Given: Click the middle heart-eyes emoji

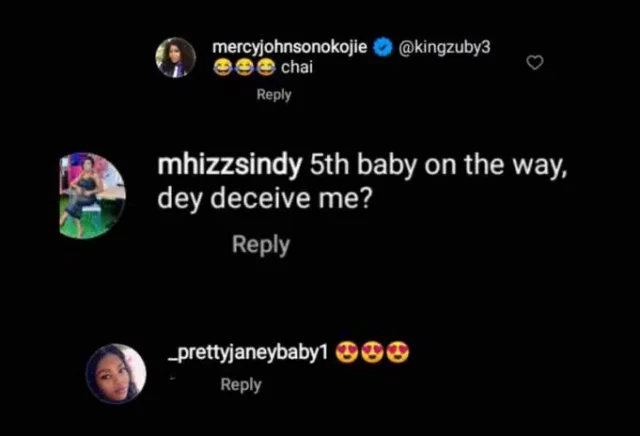Looking at the screenshot, I should coord(373,353).
